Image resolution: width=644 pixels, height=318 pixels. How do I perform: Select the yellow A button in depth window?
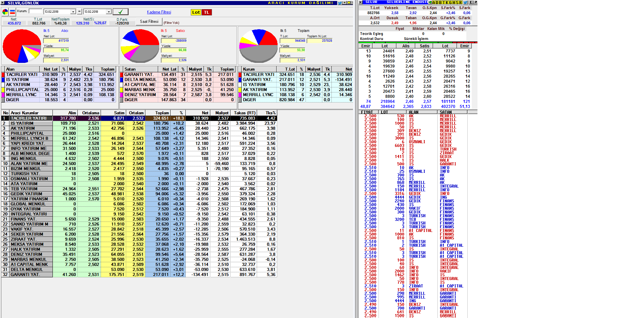(434, 2)
